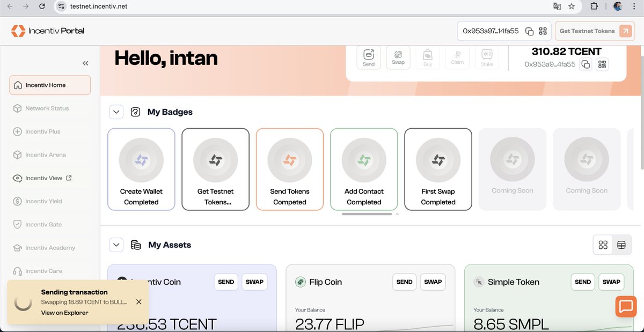This screenshot has height=332, width=644.
Task: Open Incentiv Home in the sidebar
Action: tap(50, 85)
